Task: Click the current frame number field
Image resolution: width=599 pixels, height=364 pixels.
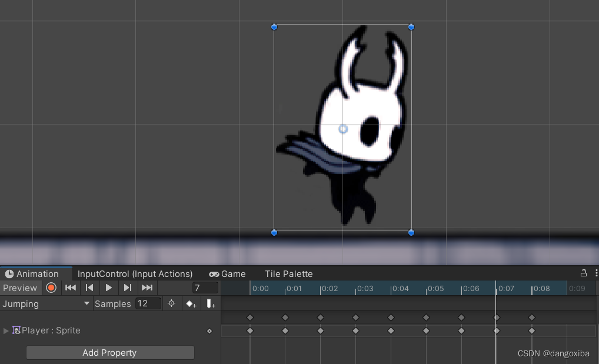Action: [x=205, y=288]
